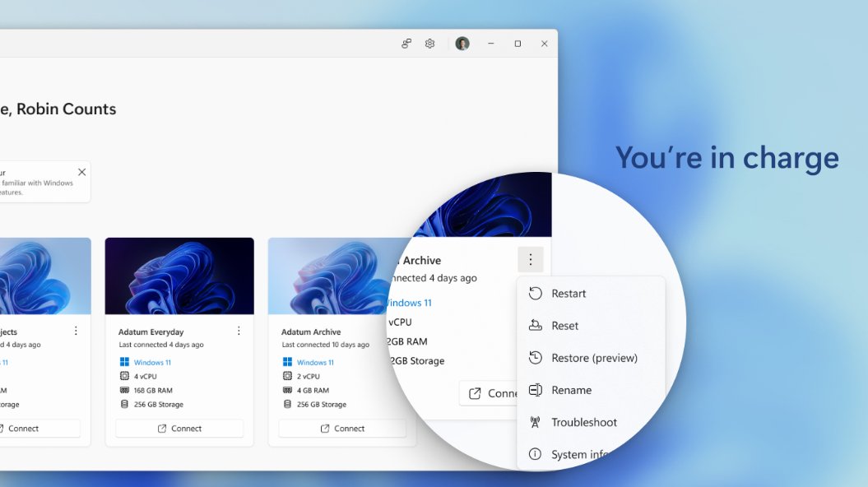
Task: Click '256 GB Storage' on Adatum Archive
Action: (x=322, y=405)
